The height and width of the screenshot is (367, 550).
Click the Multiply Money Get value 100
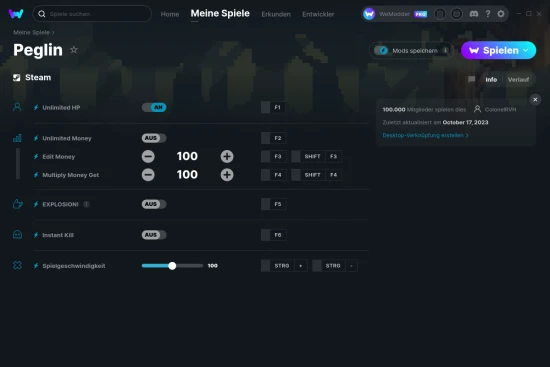187,174
